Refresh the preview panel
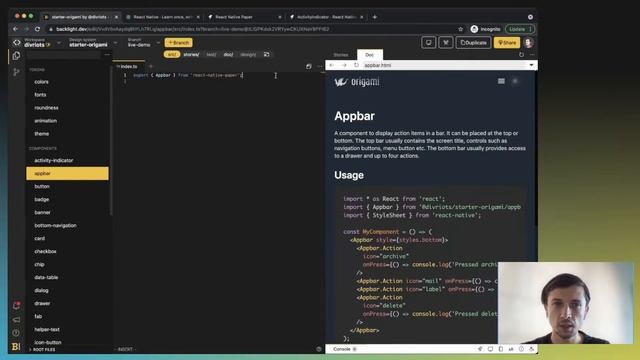The height and width of the screenshot is (360, 640). pos(521,54)
